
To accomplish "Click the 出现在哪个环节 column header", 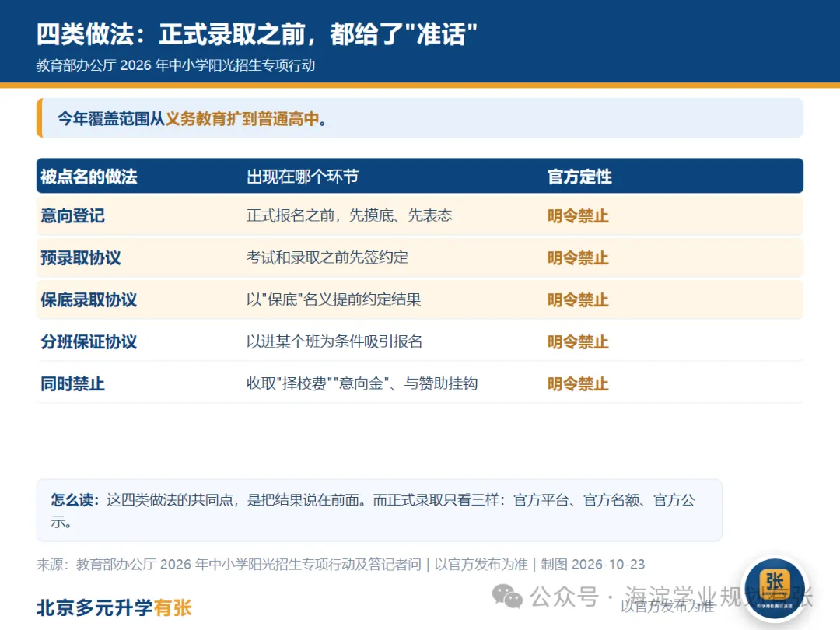I will (x=303, y=177).
